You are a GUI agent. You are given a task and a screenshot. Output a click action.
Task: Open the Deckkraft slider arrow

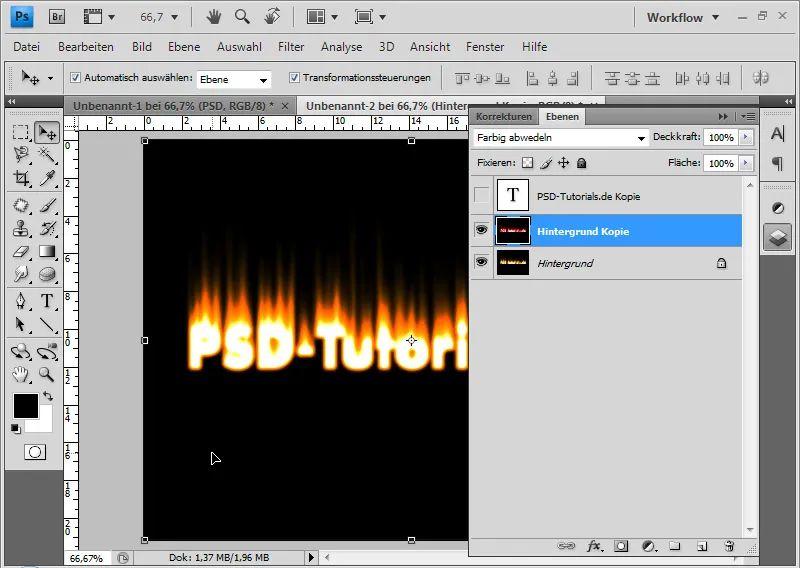(746, 137)
